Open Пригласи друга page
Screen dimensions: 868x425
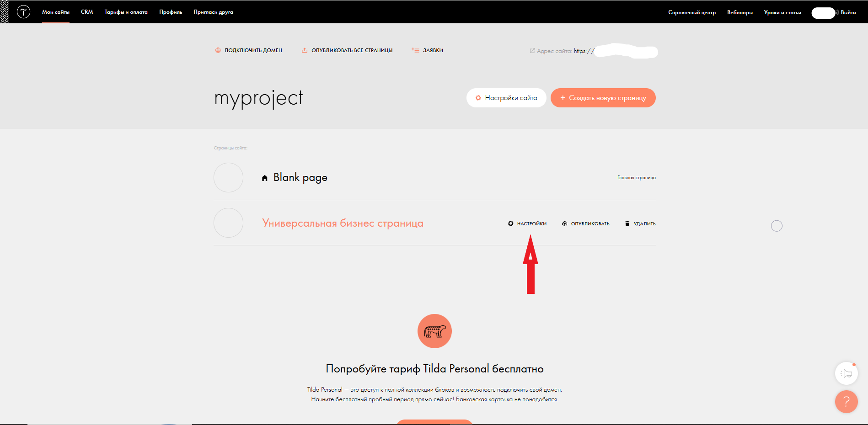tap(213, 12)
